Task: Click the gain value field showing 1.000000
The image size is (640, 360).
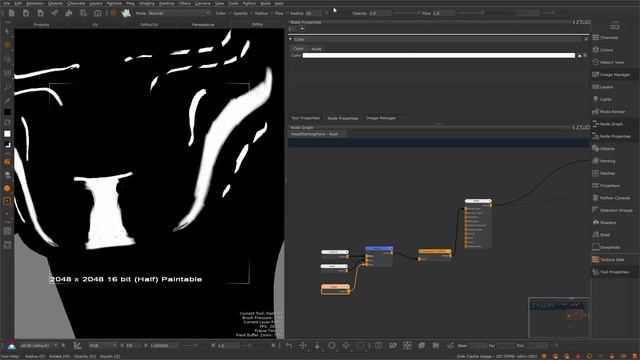Action: (164, 346)
